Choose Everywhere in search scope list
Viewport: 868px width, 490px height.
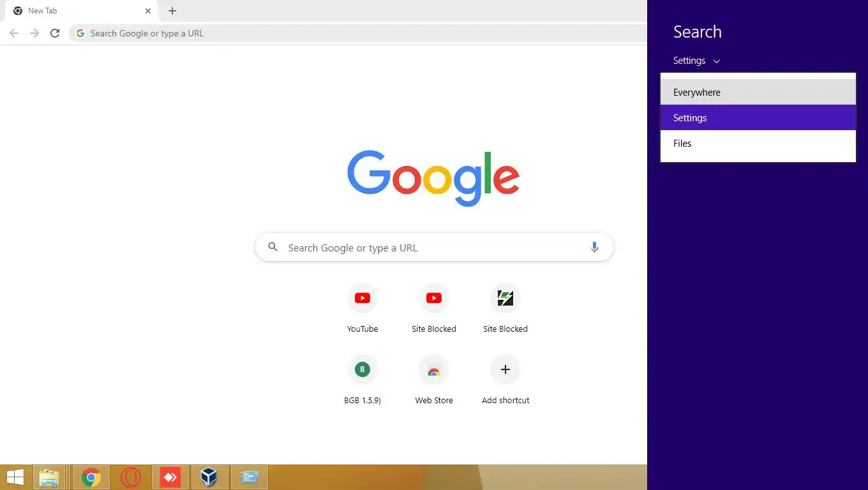tap(758, 93)
